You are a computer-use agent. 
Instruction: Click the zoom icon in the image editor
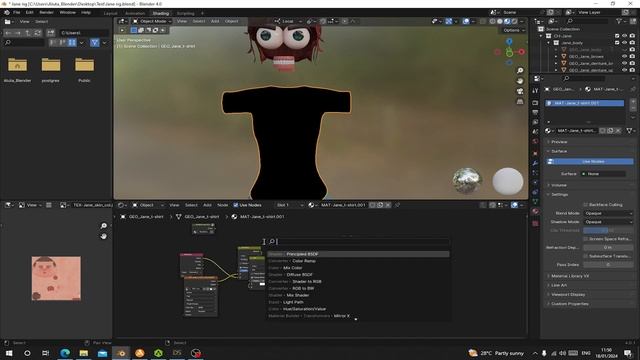click(x=104, y=226)
